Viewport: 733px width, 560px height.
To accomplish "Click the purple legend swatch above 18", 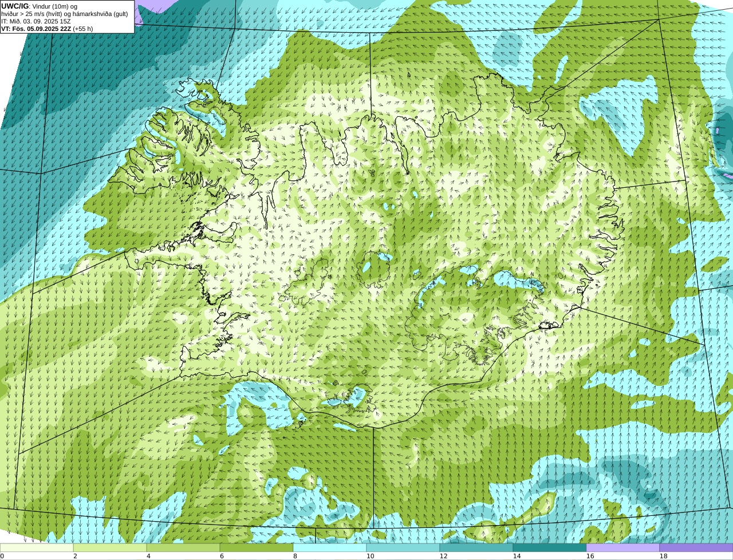I will (x=696, y=547).
